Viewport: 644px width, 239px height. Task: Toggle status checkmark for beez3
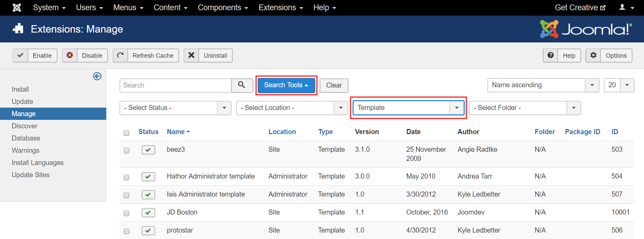coord(148,150)
